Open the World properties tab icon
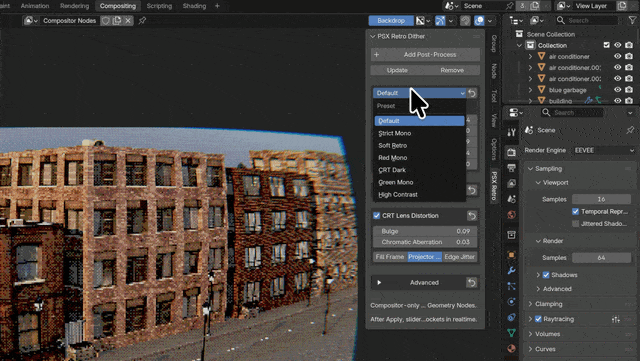640x361 pixels. click(511, 214)
